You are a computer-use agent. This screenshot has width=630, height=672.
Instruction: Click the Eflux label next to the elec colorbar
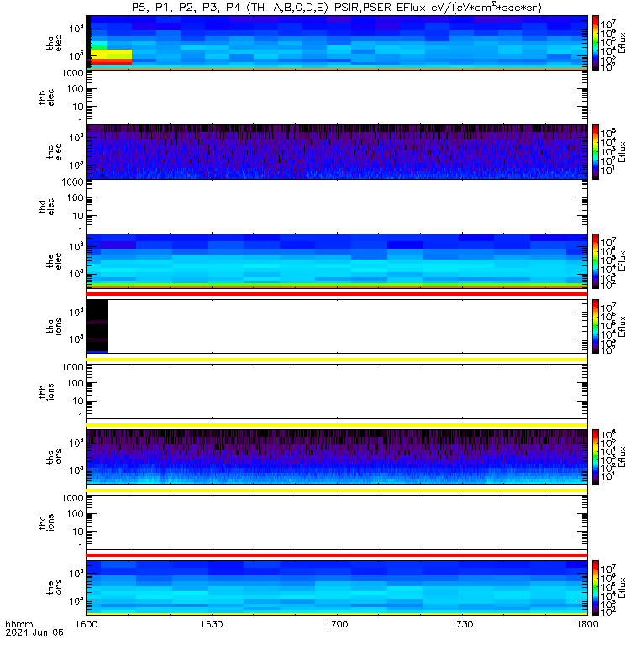(x=622, y=260)
